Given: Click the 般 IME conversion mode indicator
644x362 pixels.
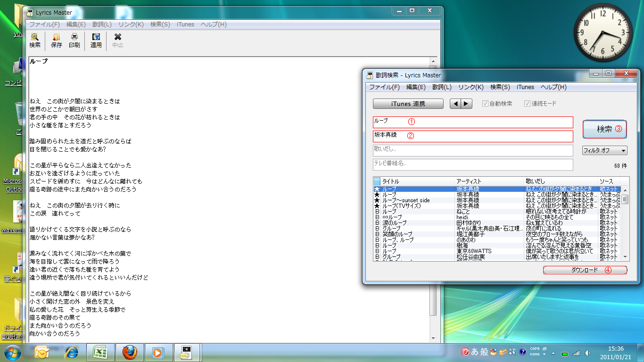Looking at the screenshot, I should tap(484, 352).
